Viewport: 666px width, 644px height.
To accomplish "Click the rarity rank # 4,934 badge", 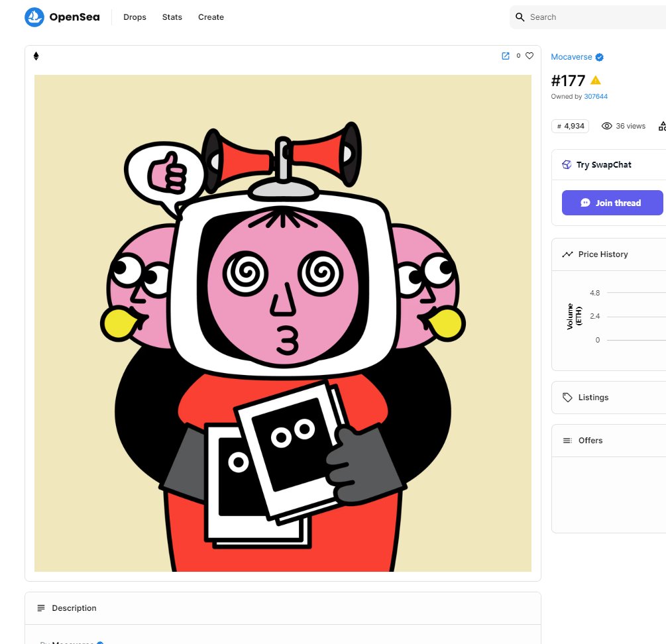I will click(570, 126).
